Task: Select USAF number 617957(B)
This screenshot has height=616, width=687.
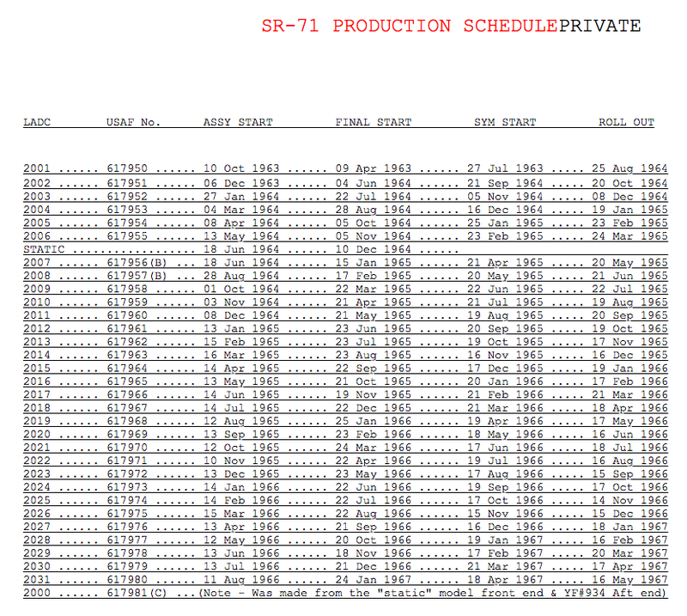Action: tap(137, 276)
